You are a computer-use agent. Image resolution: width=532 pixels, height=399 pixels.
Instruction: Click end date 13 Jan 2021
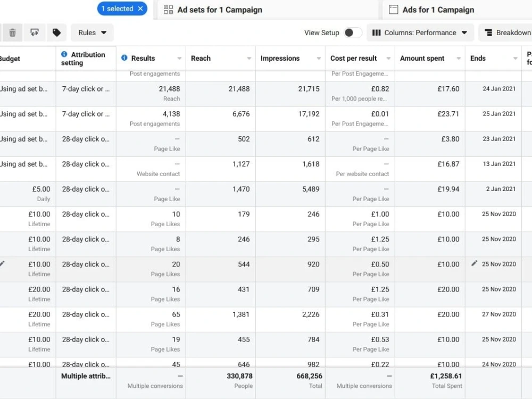[x=499, y=164]
